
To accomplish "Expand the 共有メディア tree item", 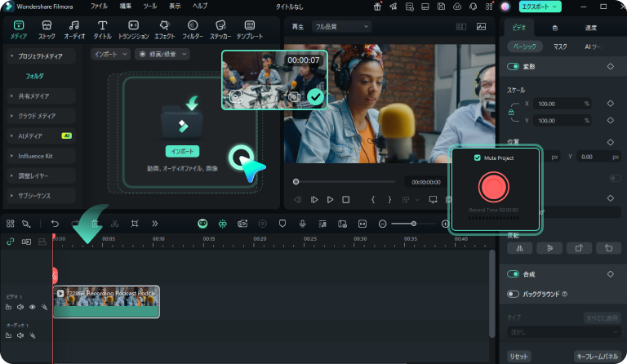I will coord(41,95).
